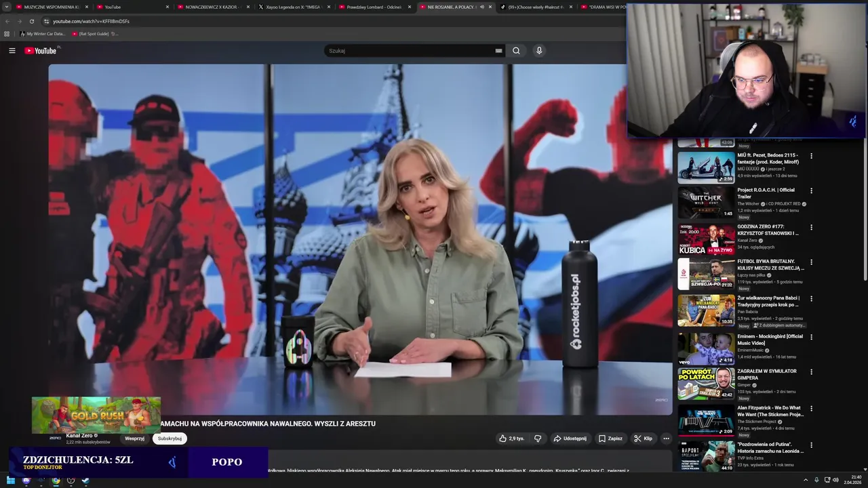Open Google Chrome from the taskbar
Image resolution: width=868 pixels, height=488 pixels.
coord(56,481)
